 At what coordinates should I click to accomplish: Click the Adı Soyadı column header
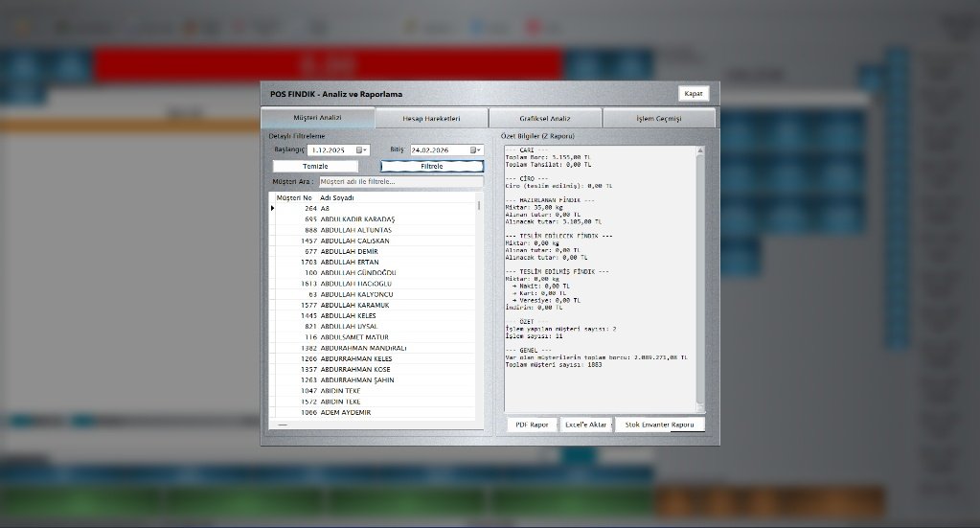pyautogui.click(x=337, y=197)
